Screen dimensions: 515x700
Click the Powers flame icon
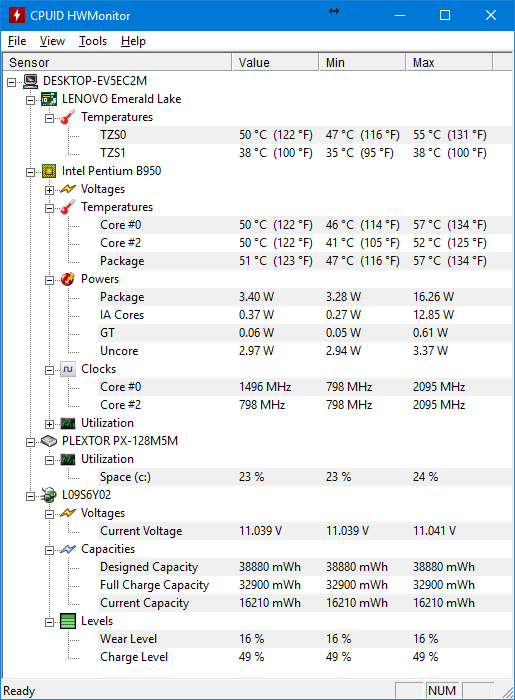[x=68, y=279]
